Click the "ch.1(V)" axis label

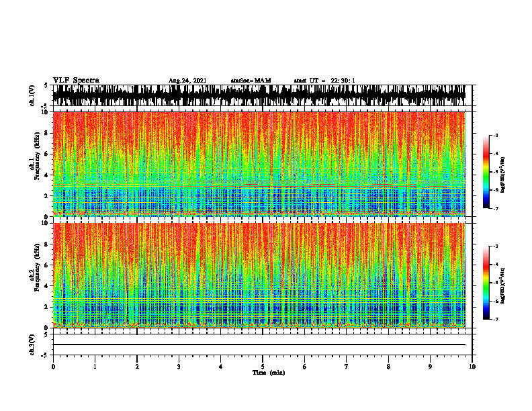[x=32, y=95]
